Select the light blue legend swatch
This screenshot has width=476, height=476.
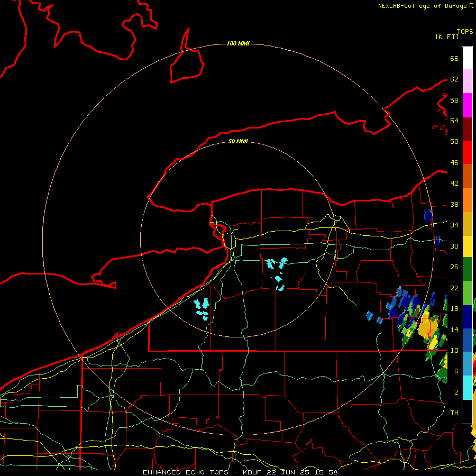click(467, 363)
